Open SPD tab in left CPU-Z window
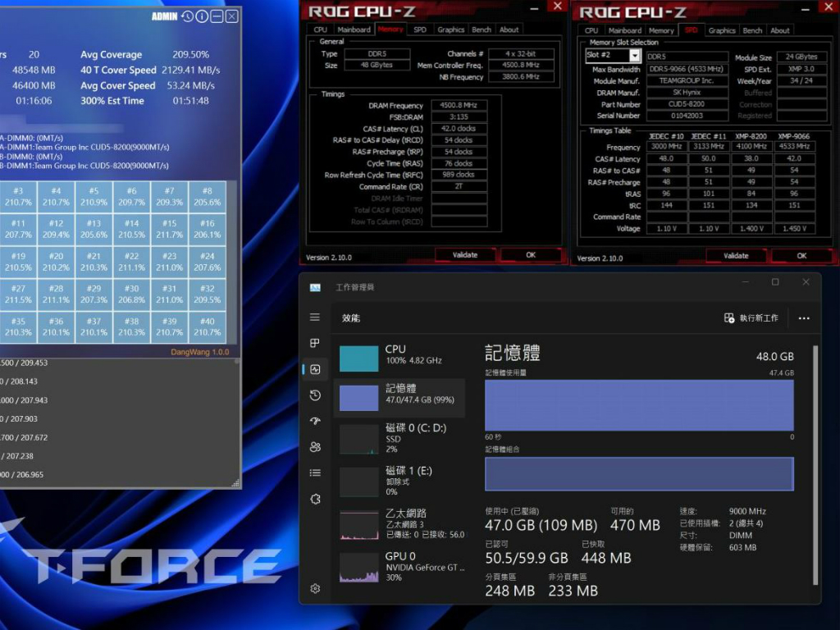Viewport: 840px width, 630px height. click(x=420, y=30)
